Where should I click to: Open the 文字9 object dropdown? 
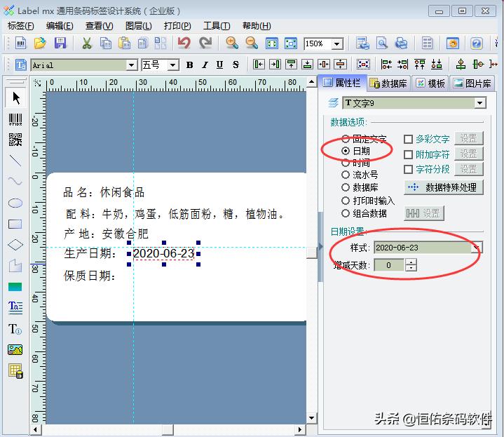(479, 103)
